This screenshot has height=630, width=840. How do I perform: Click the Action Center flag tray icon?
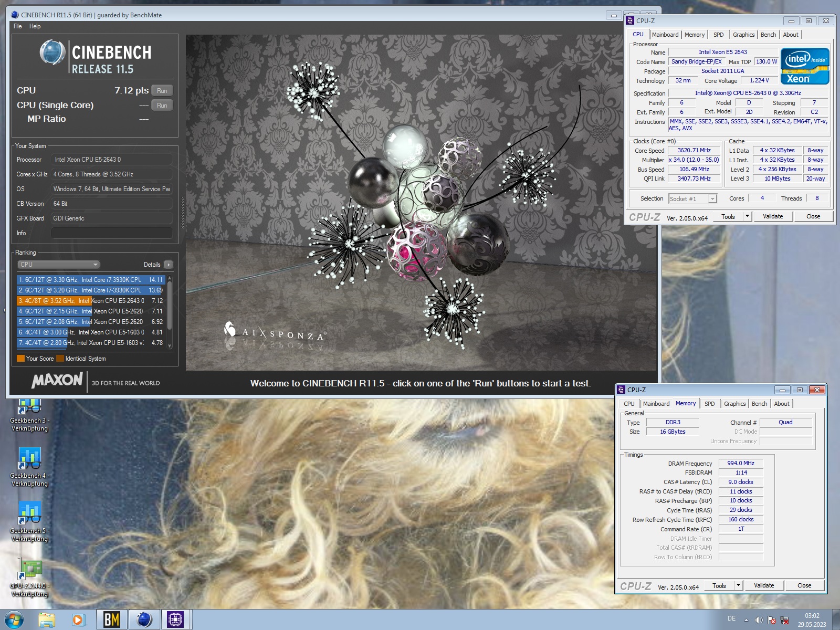(x=772, y=620)
